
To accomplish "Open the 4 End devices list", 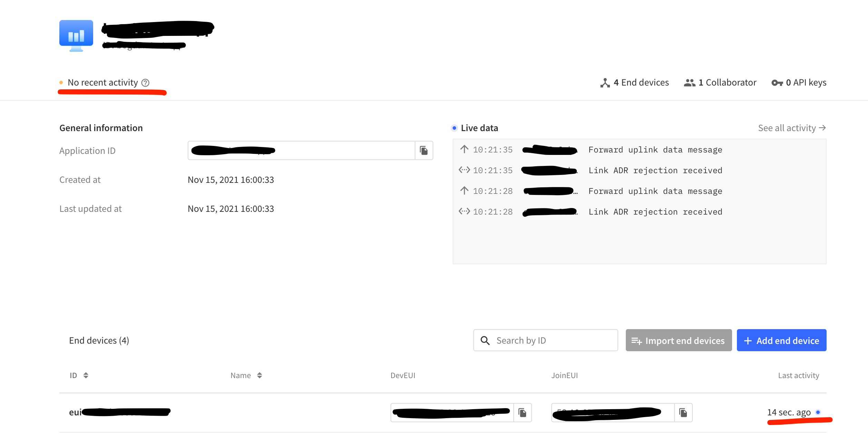I will pyautogui.click(x=641, y=82).
